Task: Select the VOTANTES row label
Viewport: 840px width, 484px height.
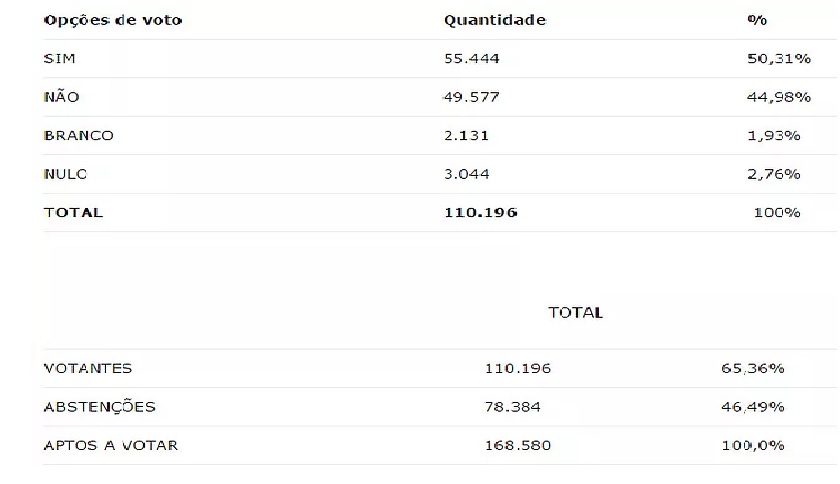Action: (88, 369)
